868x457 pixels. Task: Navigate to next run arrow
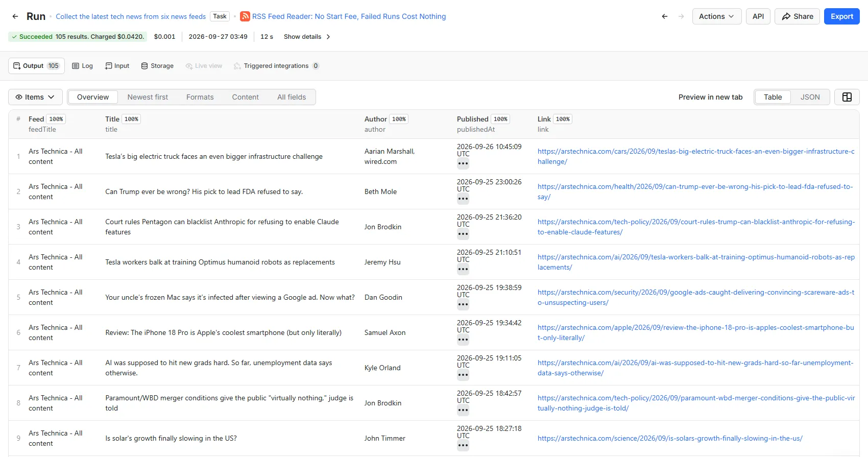pos(681,16)
